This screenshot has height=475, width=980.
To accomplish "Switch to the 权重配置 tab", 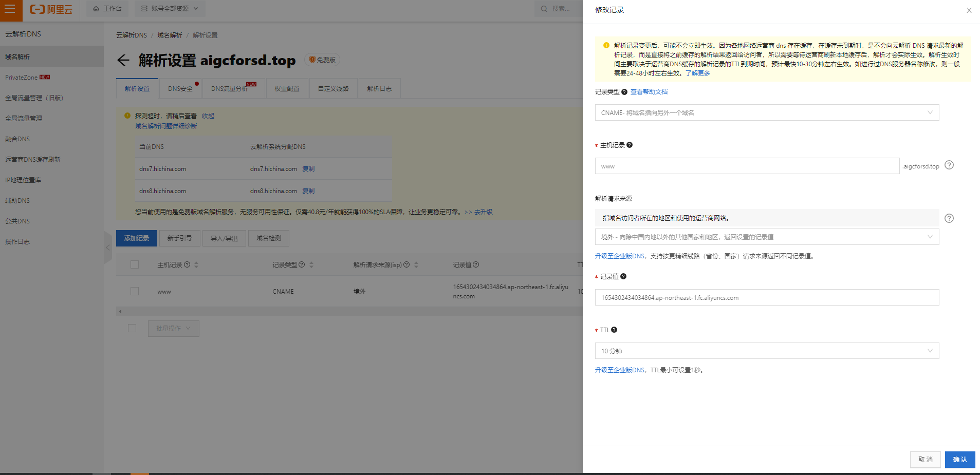I will click(287, 88).
